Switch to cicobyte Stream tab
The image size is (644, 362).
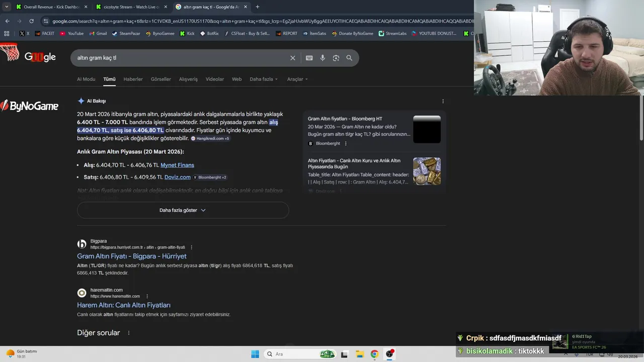coord(131,7)
